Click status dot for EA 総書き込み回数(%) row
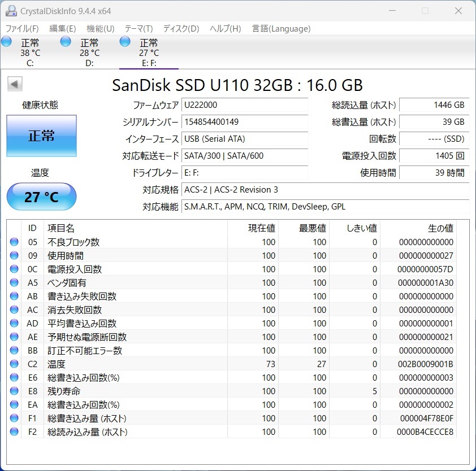 click(14, 404)
